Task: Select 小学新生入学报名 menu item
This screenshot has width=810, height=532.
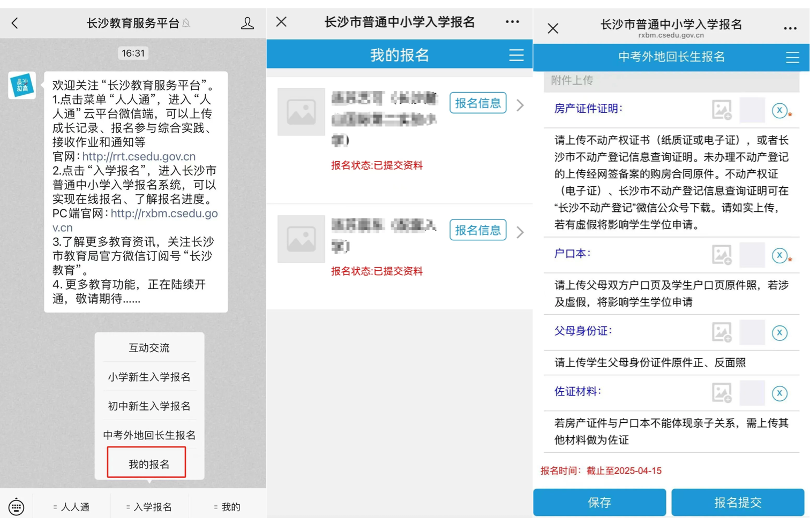Action: coord(149,377)
